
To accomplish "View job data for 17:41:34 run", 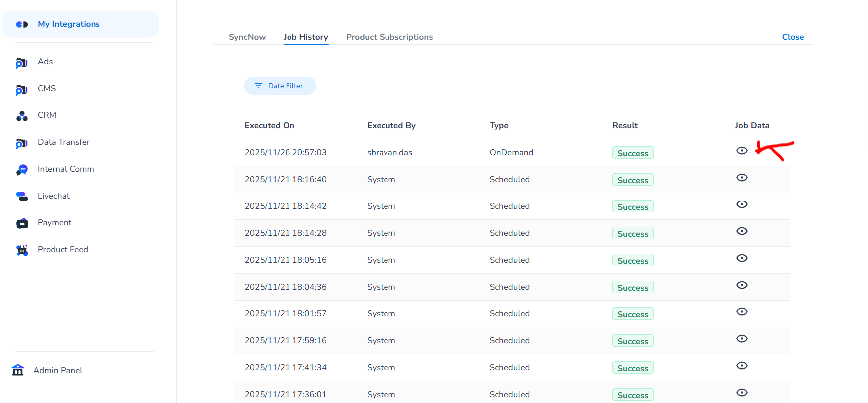I will pyautogui.click(x=742, y=366).
